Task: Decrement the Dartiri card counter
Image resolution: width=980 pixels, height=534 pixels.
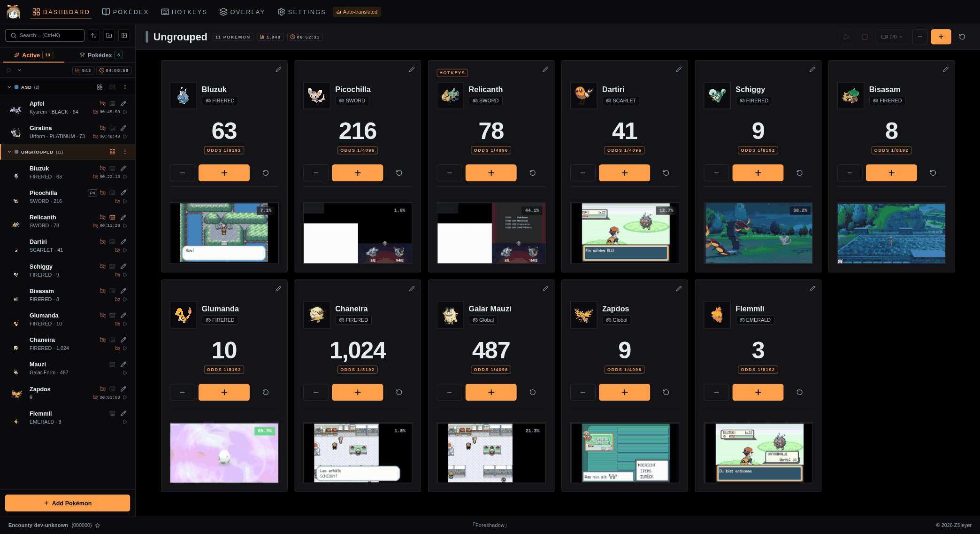Action: pyautogui.click(x=583, y=173)
